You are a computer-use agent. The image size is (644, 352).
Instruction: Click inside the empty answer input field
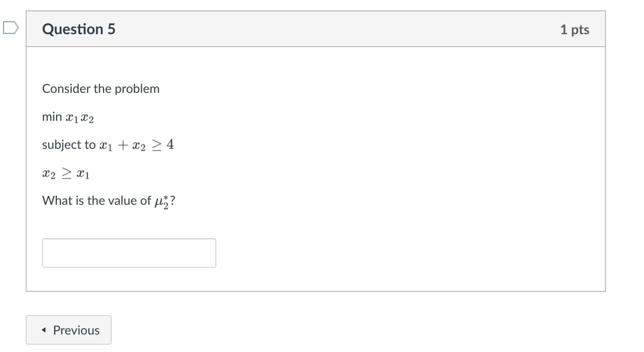(x=129, y=253)
